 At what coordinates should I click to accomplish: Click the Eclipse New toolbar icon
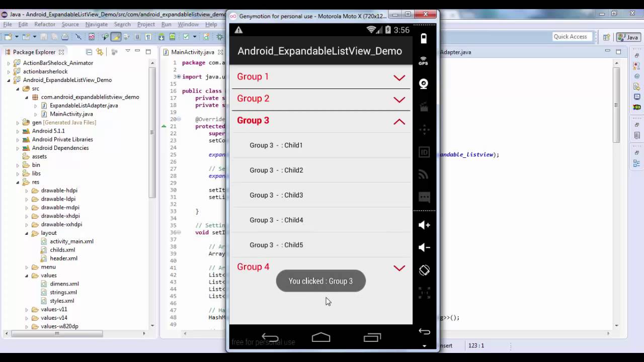pyautogui.click(x=8, y=37)
